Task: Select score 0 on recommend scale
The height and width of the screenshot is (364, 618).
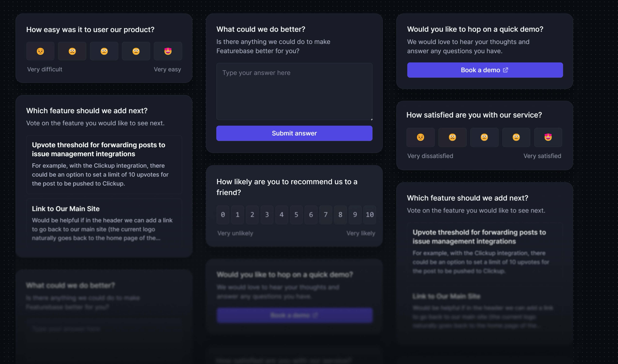Action: (x=223, y=215)
